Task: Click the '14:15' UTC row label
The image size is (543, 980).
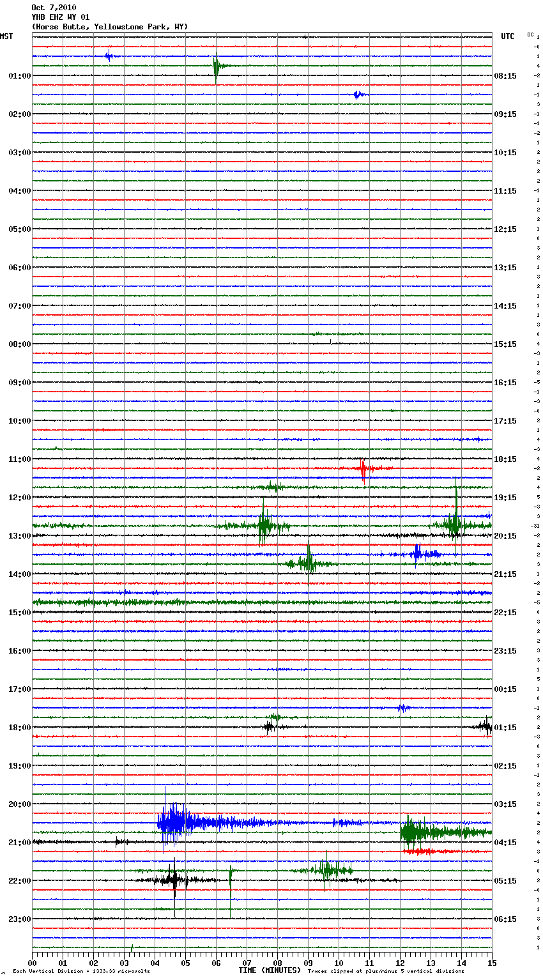Action: point(505,306)
